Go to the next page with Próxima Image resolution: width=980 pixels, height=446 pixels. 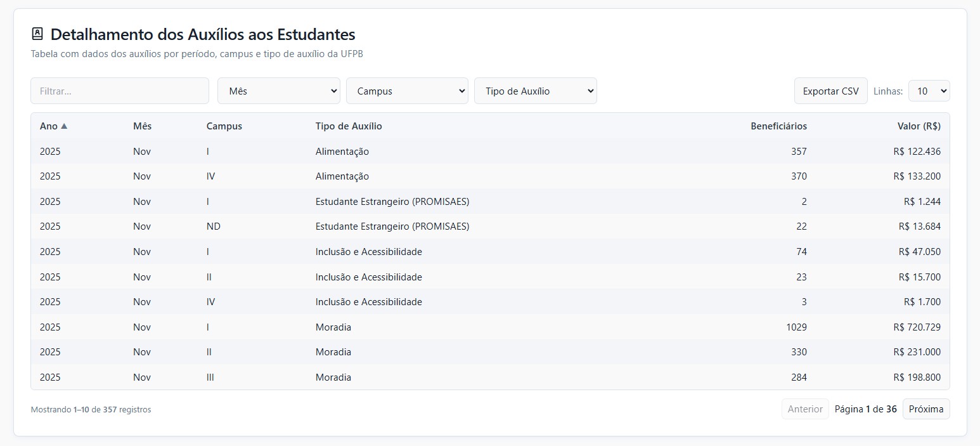[925, 409]
